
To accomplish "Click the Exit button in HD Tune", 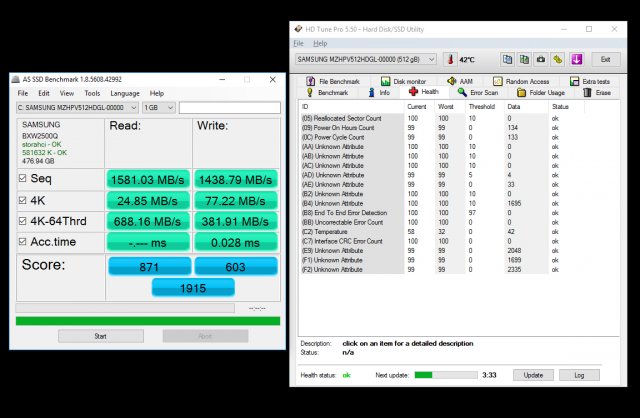I will 606,60.
